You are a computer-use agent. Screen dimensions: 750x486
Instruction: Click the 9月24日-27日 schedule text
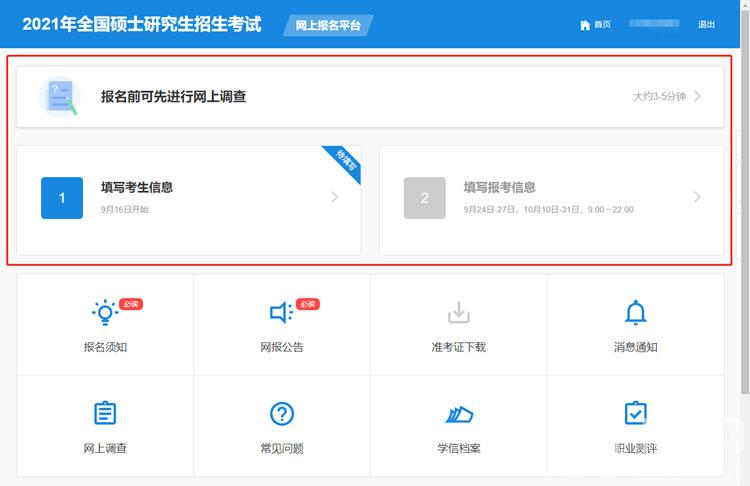[548, 210]
